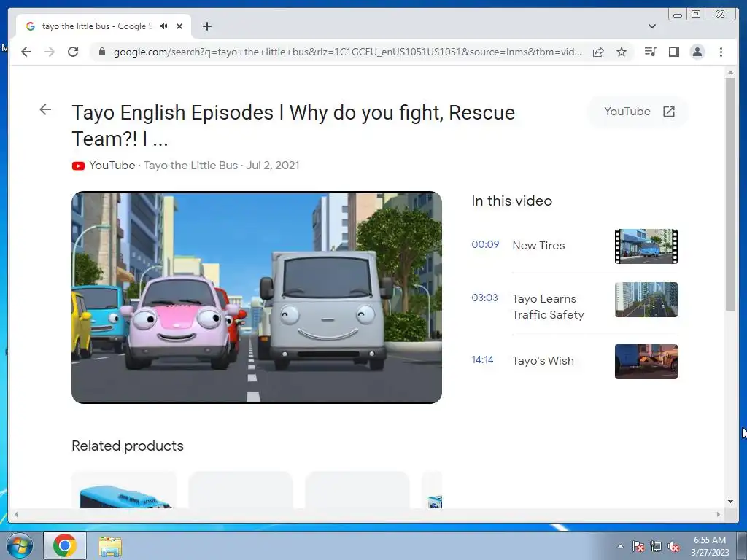The height and width of the screenshot is (560, 747).
Task: Click the 'Related products' heading
Action: coord(128,446)
